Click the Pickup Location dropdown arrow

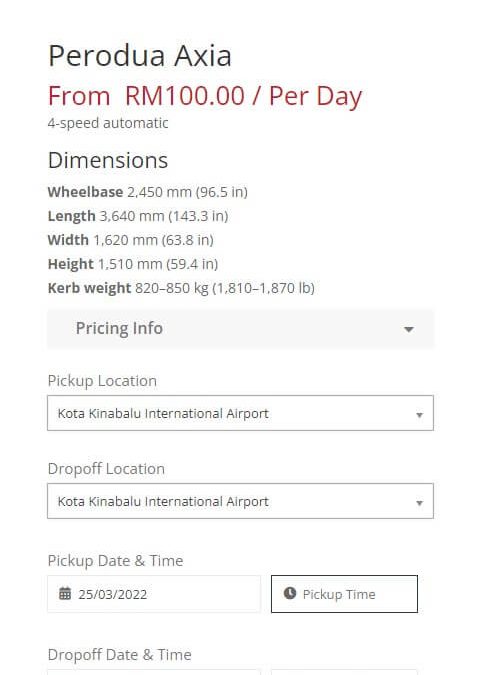420,415
